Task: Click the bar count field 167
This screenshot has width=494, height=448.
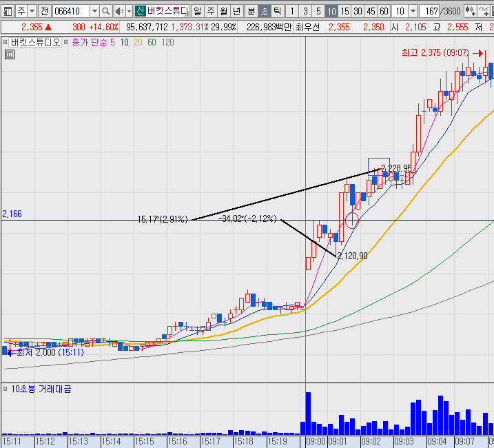Action: 430,12
